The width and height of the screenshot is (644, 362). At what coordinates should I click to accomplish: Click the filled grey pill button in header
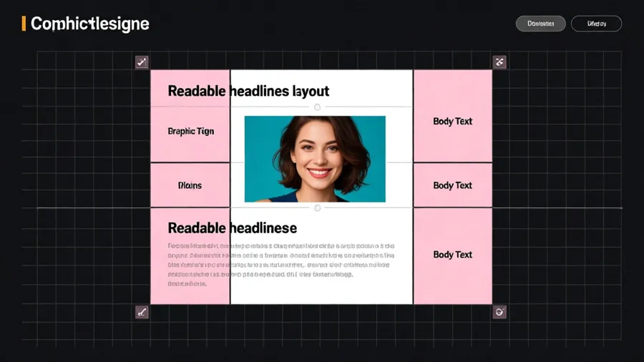[540, 24]
